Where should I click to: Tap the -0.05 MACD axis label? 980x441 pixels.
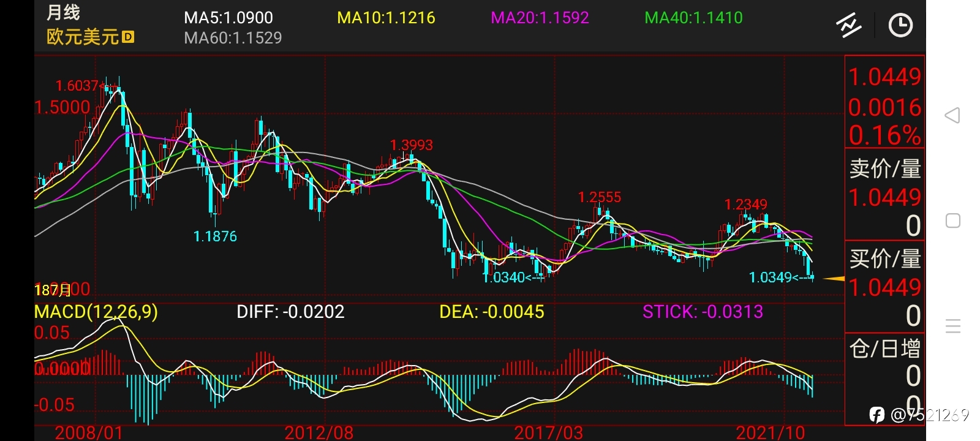55,405
